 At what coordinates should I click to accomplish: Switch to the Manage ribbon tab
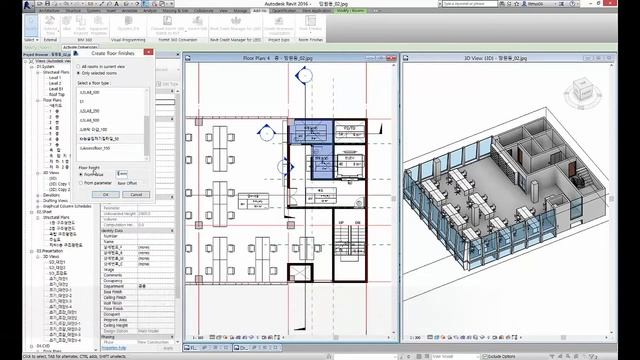pos(240,11)
